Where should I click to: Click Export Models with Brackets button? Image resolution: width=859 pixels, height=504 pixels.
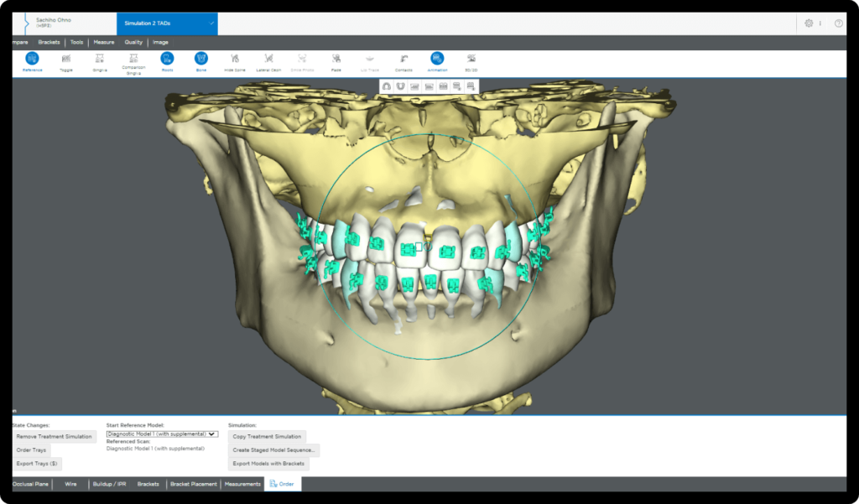(x=269, y=464)
